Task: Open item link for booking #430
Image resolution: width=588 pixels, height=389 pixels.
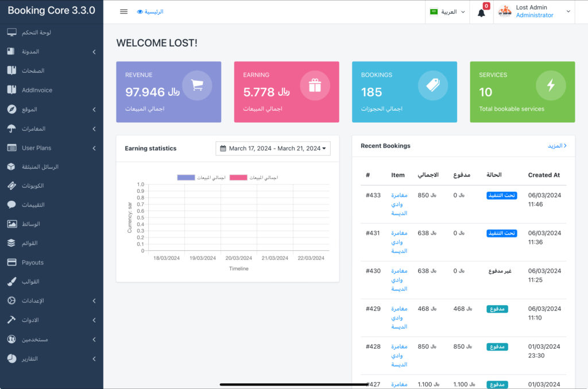Action: click(399, 280)
